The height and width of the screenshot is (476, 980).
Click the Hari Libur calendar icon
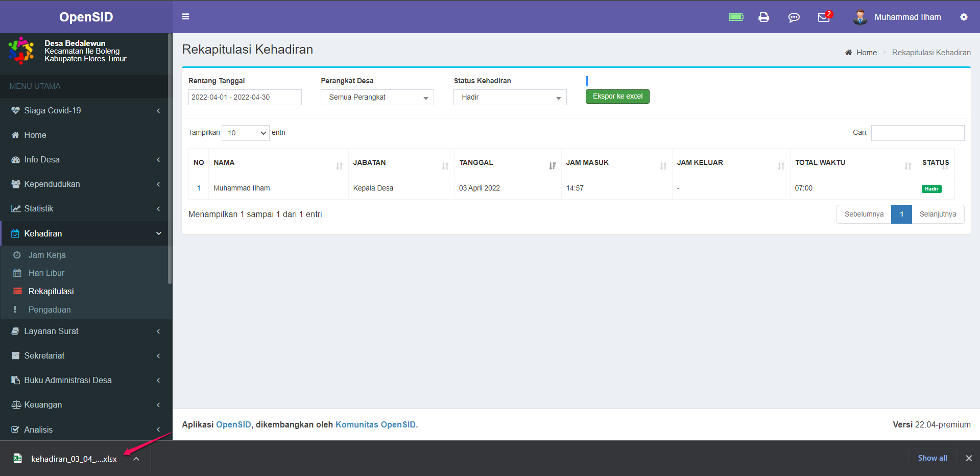point(17,273)
